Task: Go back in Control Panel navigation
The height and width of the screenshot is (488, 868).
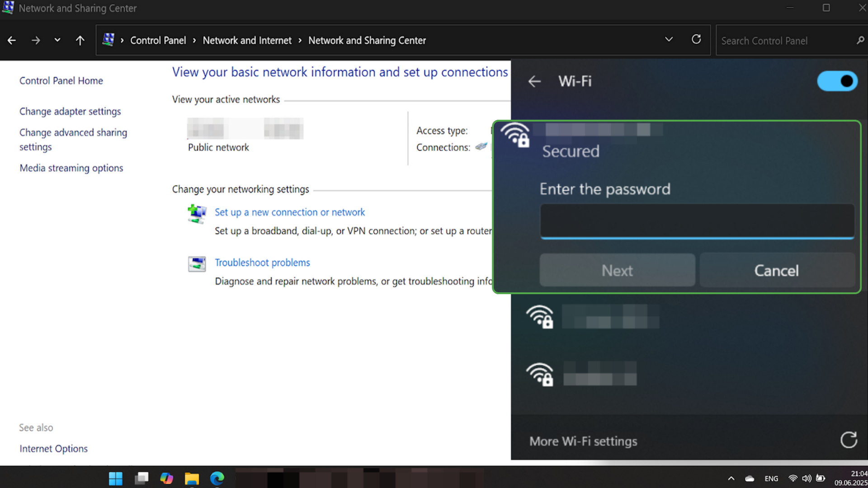Action: [x=12, y=41]
